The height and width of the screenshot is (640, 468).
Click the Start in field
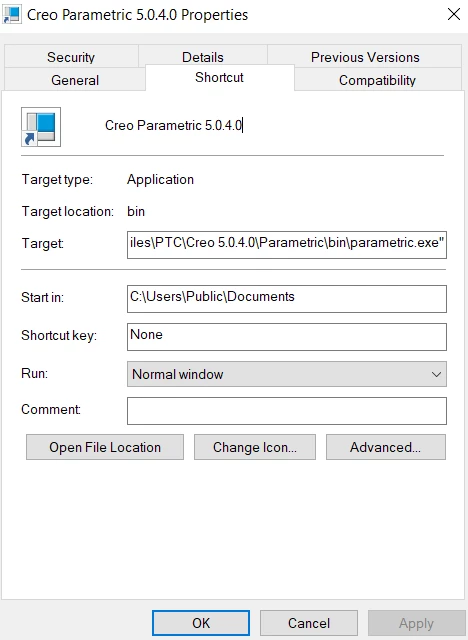(287, 299)
